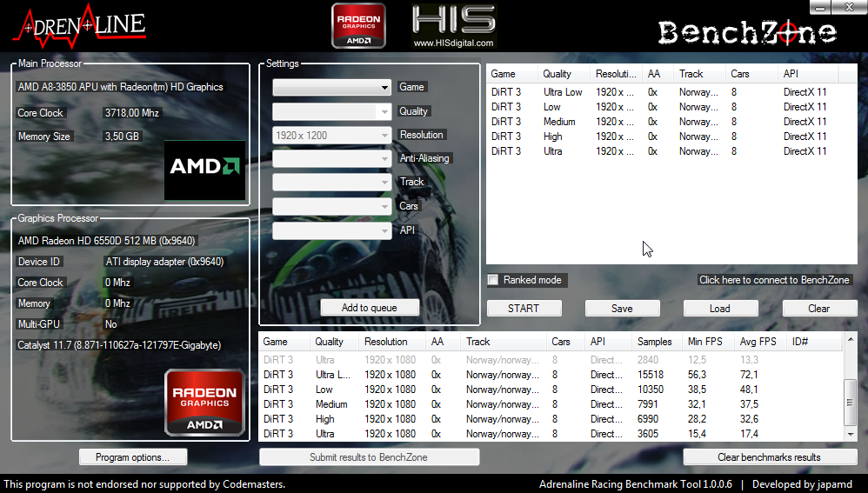Click the Clear queue button
Viewport: 868px width, 493px height.
point(819,308)
